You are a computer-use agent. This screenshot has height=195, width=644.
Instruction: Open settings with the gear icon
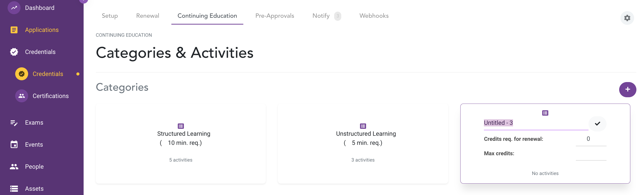[627, 18]
